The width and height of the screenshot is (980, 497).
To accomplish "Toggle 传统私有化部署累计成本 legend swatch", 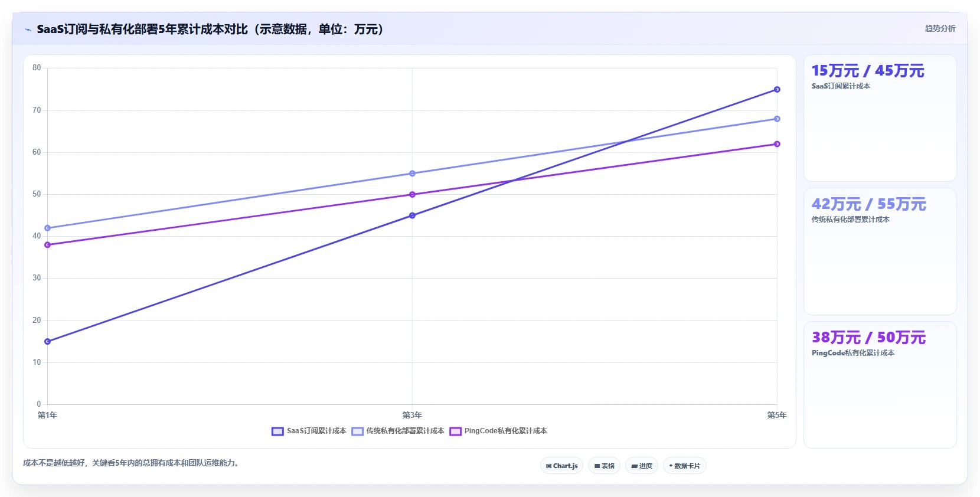I will click(357, 431).
